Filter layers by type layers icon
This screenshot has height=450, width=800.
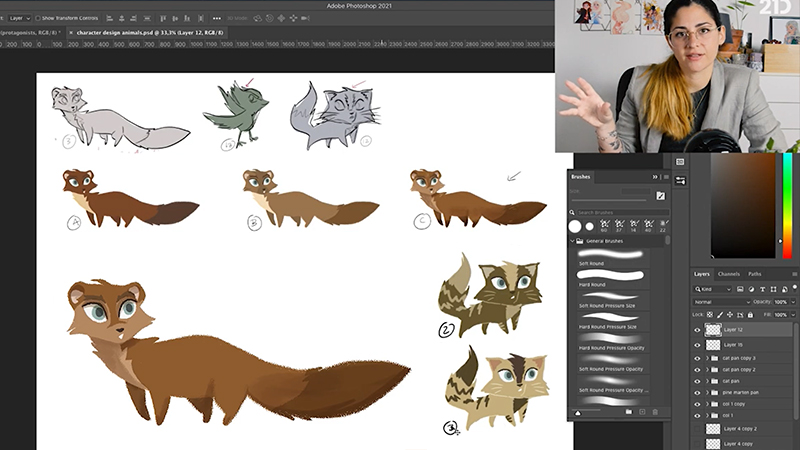pyautogui.click(x=763, y=289)
